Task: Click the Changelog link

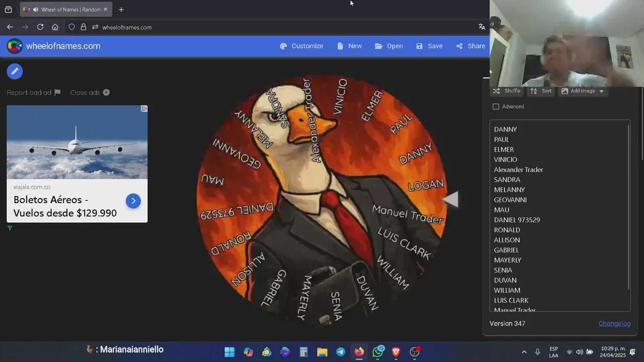Action: click(614, 323)
